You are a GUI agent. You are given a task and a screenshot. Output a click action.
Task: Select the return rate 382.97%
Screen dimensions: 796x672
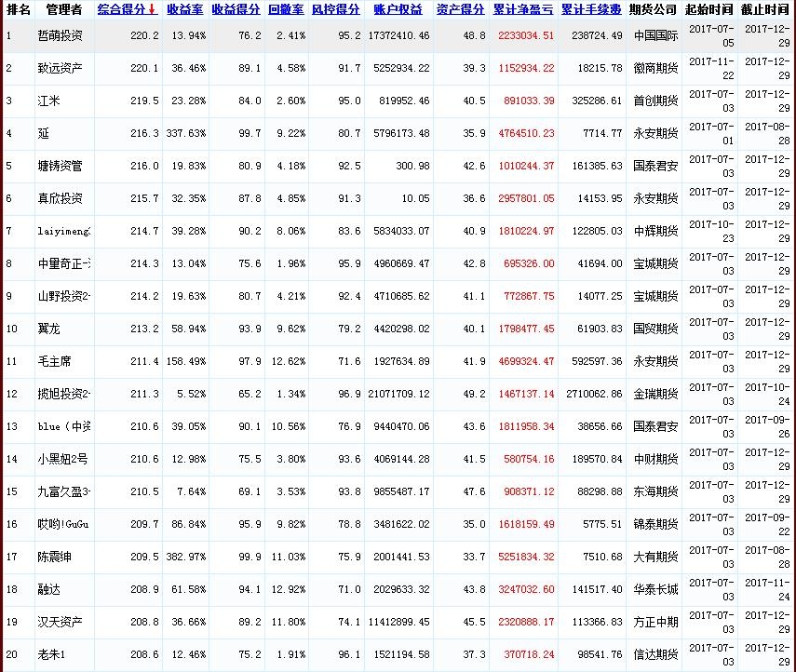click(x=186, y=557)
